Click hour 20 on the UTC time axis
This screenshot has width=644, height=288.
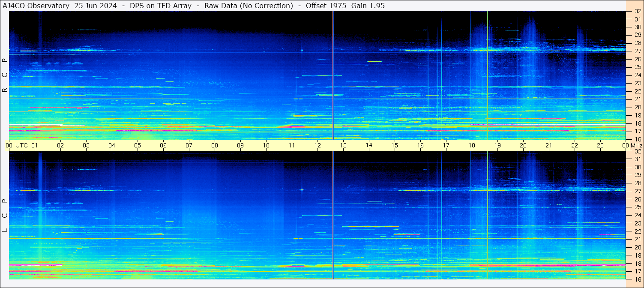click(523, 145)
